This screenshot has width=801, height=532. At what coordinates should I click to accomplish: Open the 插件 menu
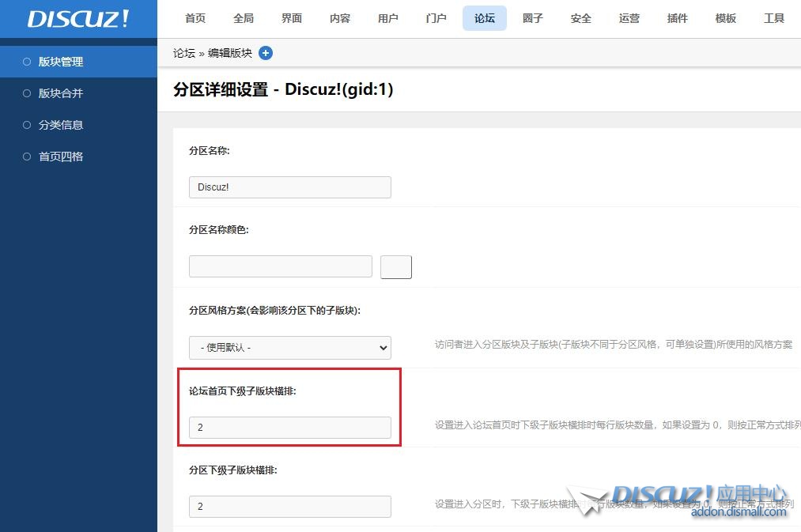[x=678, y=18]
